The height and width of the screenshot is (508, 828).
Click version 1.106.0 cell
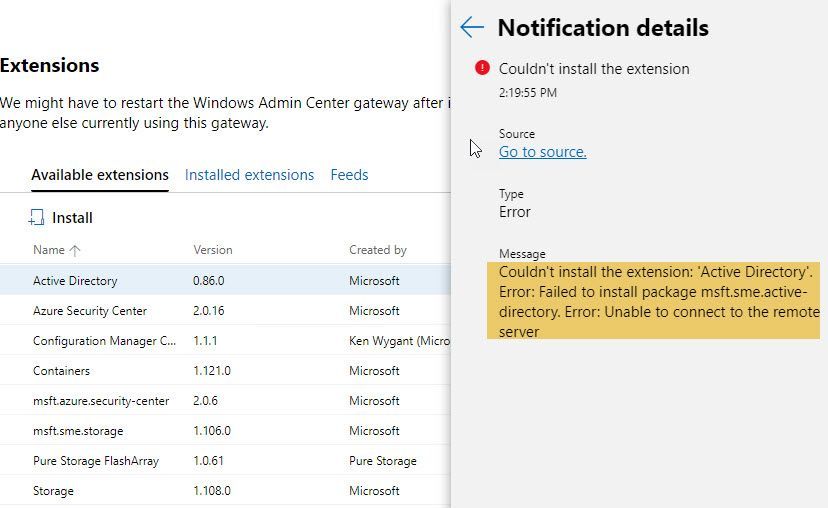(212, 431)
